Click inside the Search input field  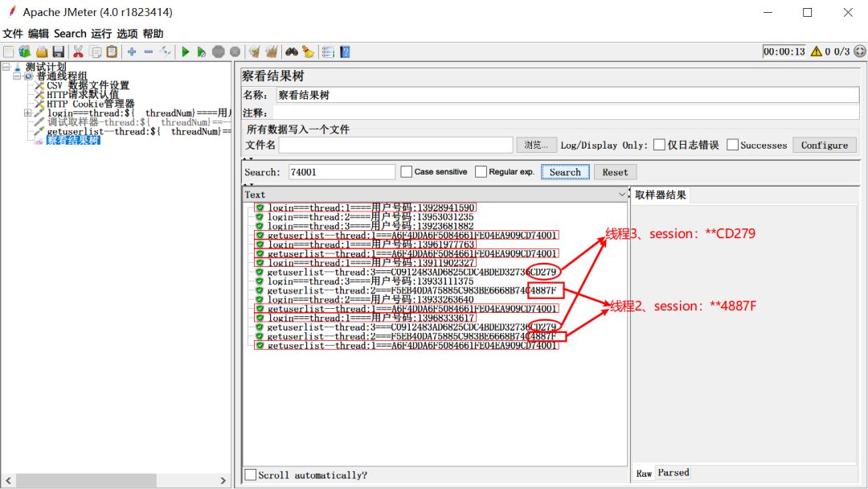pos(341,171)
